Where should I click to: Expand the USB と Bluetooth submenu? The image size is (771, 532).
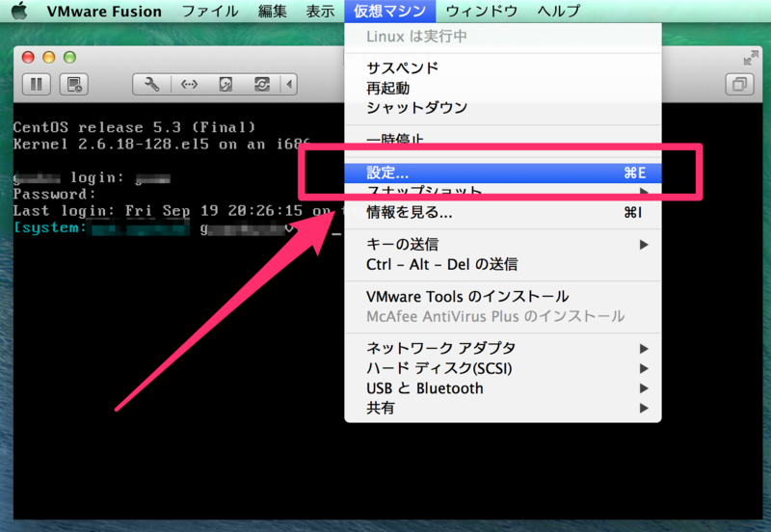click(x=503, y=388)
